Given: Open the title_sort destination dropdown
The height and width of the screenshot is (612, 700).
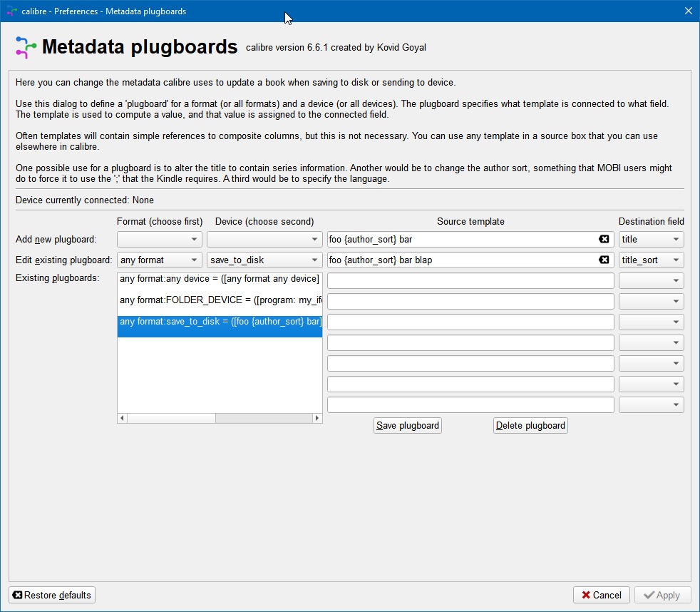Looking at the screenshot, I should 651,260.
